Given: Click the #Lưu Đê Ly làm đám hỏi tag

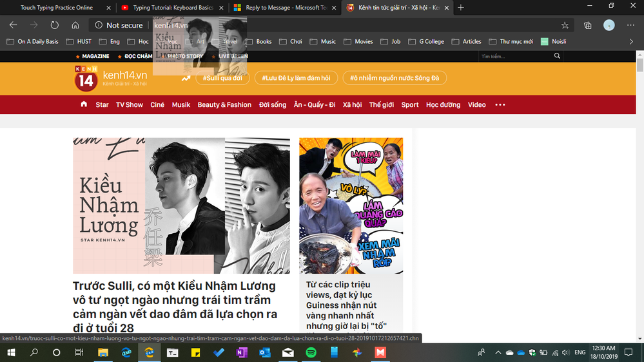Looking at the screenshot, I should click(296, 78).
